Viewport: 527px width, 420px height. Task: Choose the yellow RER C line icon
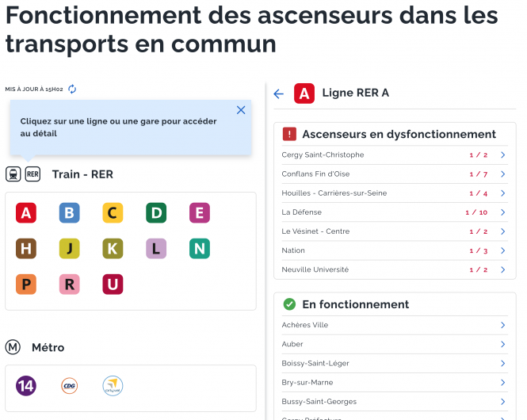pyautogui.click(x=113, y=212)
